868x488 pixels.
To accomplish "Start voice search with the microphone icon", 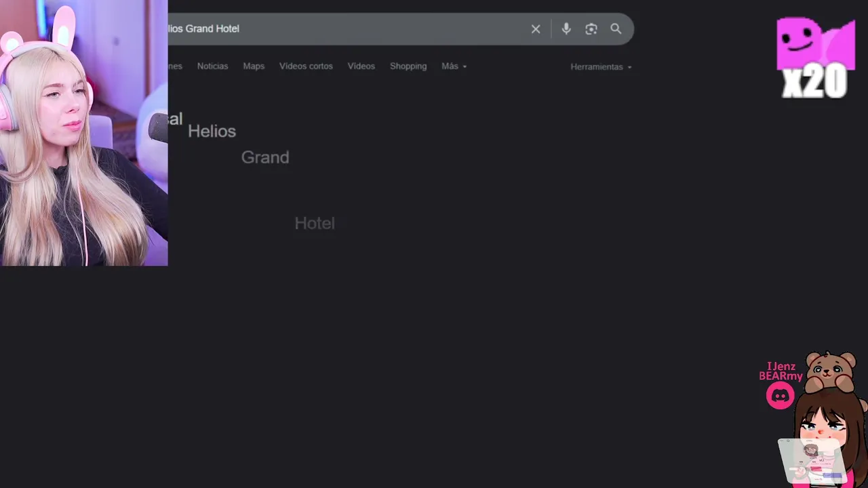I will [x=566, y=28].
